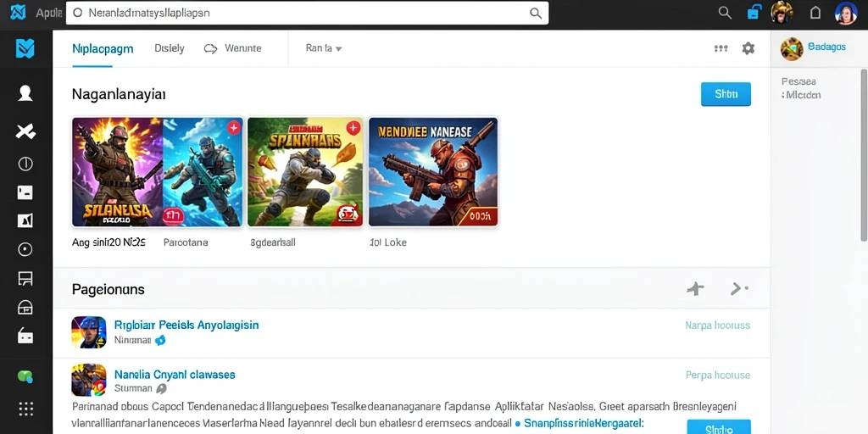The image size is (868, 434).
Task: Click the magnifier inside the search field
Action: click(536, 14)
